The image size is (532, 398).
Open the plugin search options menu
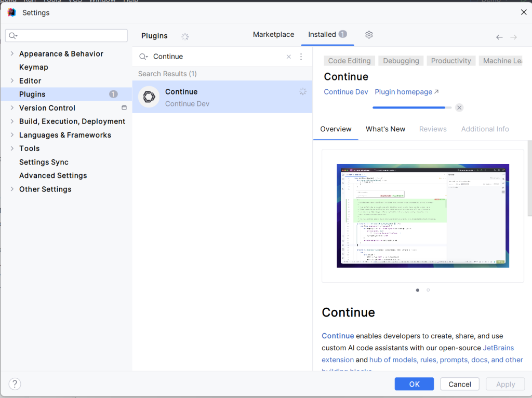pos(301,57)
